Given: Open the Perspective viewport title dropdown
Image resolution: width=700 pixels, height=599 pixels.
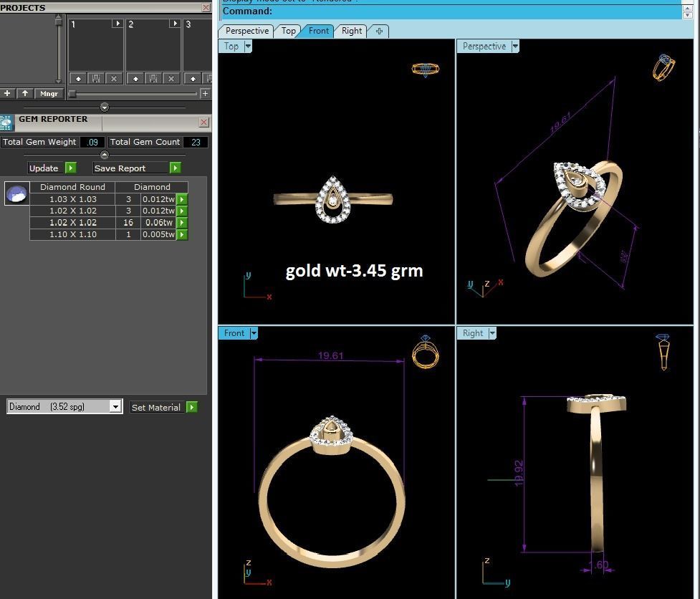Looking at the screenshot, I should [515, 46].
